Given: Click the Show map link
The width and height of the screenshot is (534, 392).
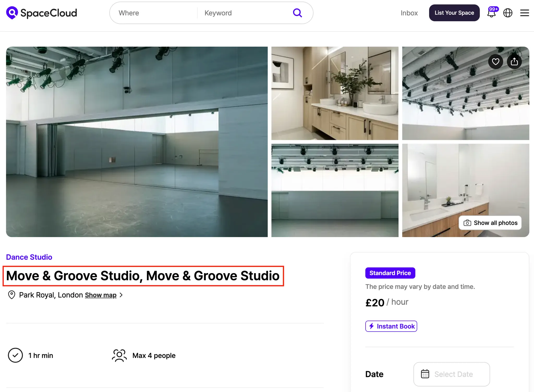Looking at the screenshot, I should tap(101, 295).
